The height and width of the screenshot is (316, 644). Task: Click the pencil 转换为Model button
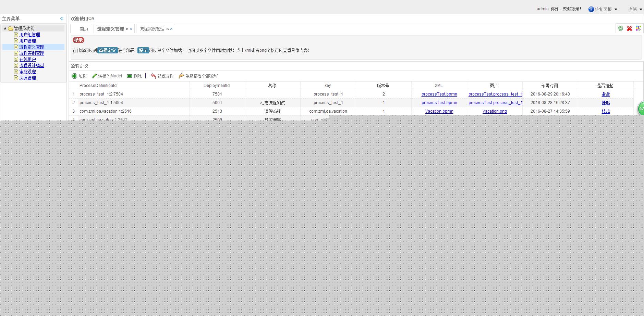pyautogui.click(x=107, y=76)
